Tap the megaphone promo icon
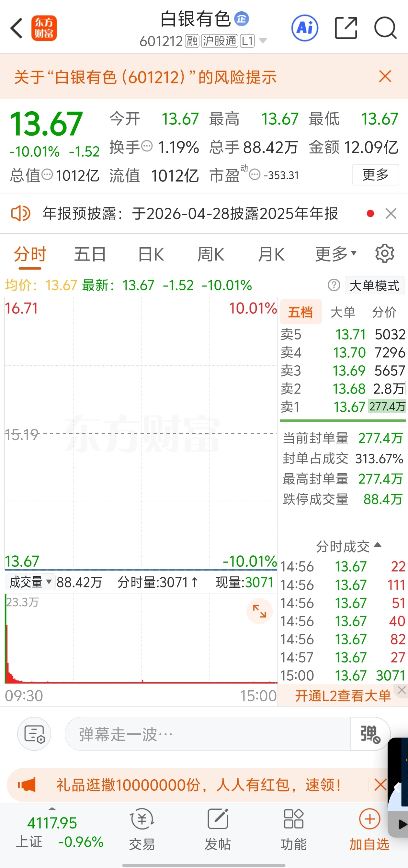This screenshot has width=408, height=868. click(27, 785)
